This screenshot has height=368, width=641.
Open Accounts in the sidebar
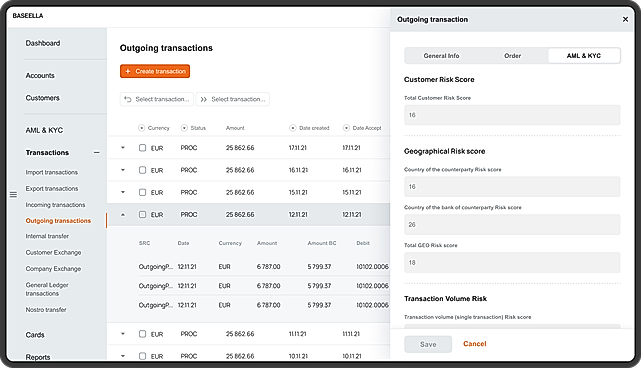click(40, 76)
